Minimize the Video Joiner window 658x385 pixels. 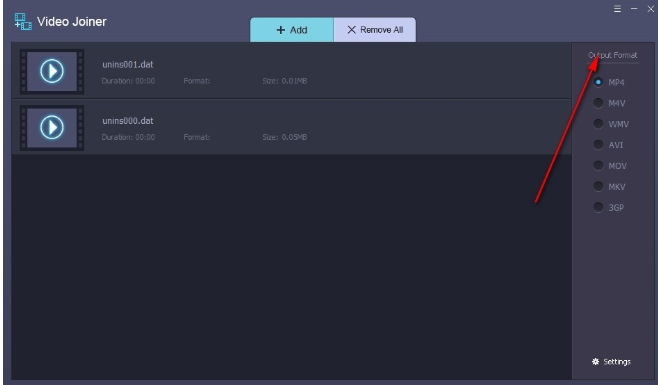(x=634, y=9)
